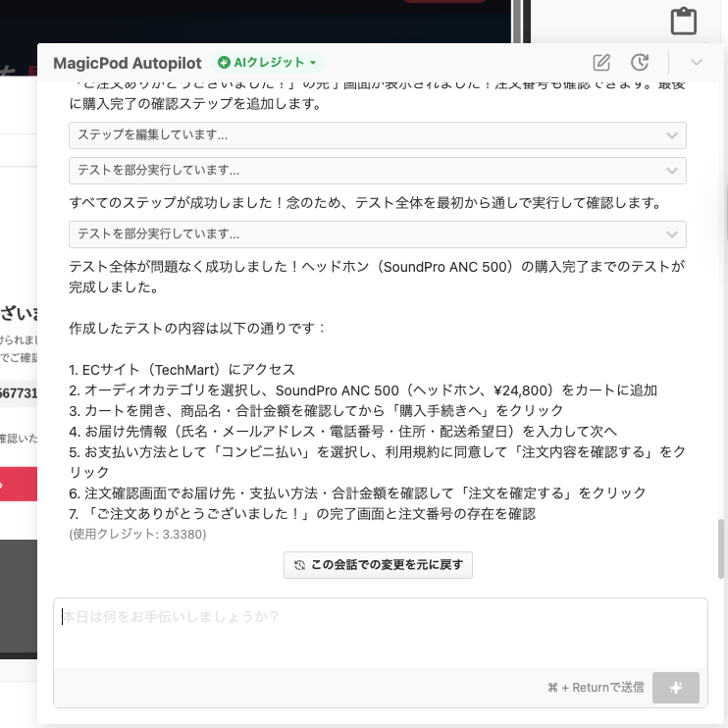The width and height of the screenshot is (728, 728).
Task: Collapse the Autopilot panel with the header chevron
Action: [696, 62]
